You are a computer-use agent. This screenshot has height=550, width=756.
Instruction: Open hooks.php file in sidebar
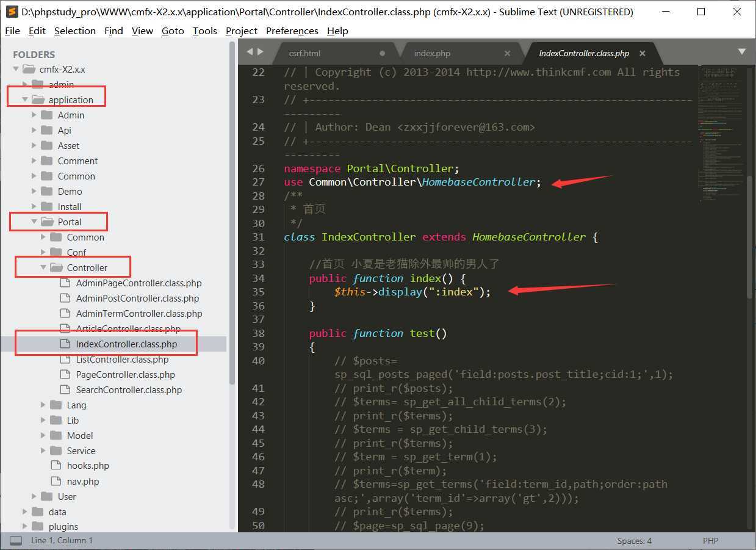(88, 466)
